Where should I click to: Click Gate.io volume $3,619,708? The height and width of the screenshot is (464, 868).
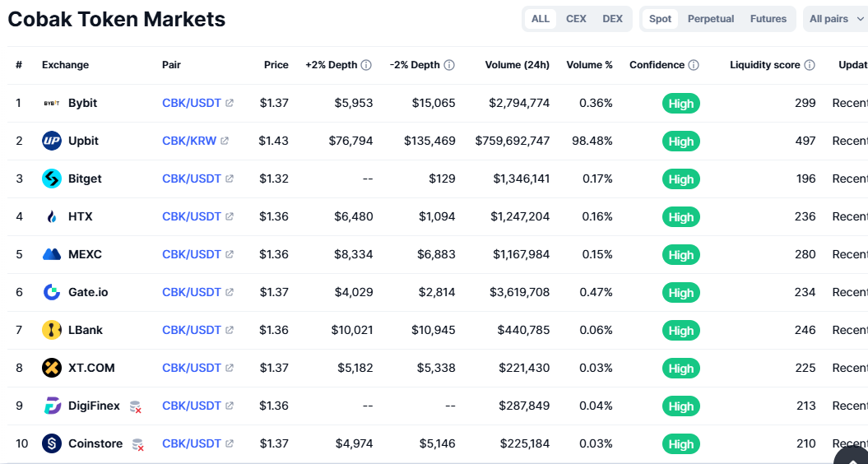coord(519,292)
